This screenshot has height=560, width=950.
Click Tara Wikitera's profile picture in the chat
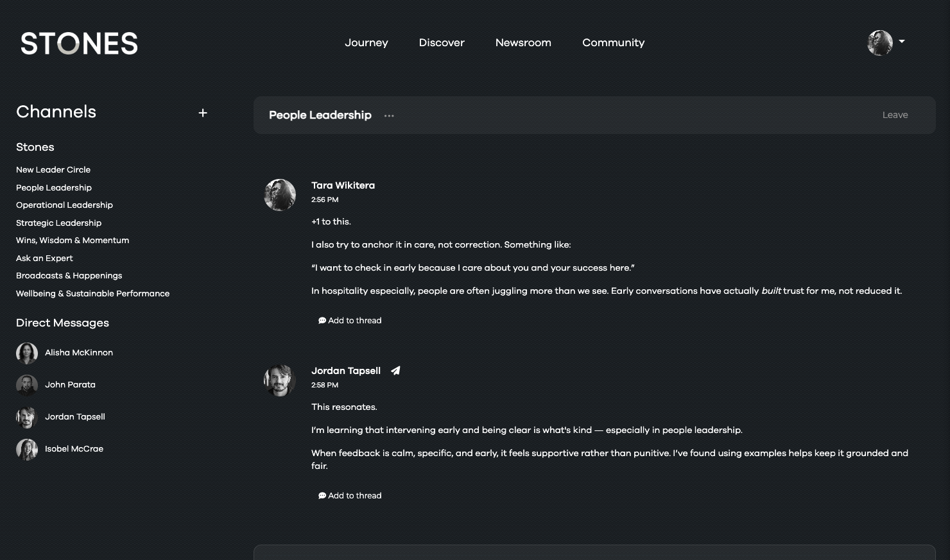(x=280, y=195)
